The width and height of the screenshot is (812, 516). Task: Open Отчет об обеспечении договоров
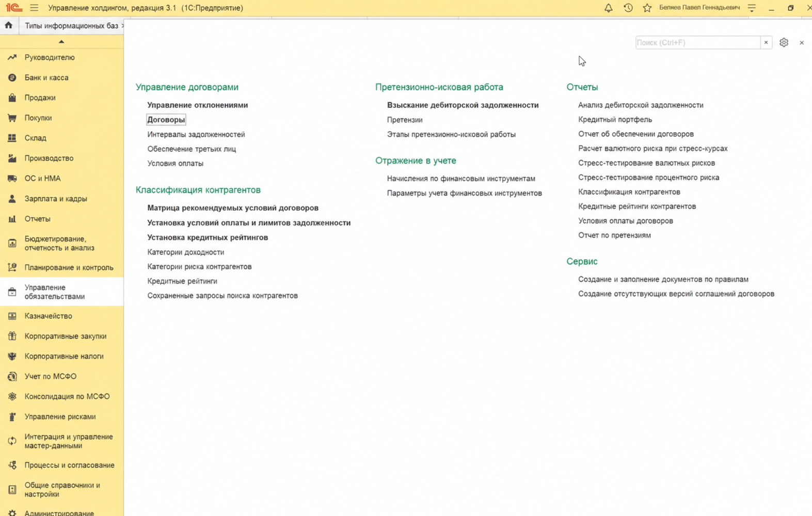tap(636, 134)
